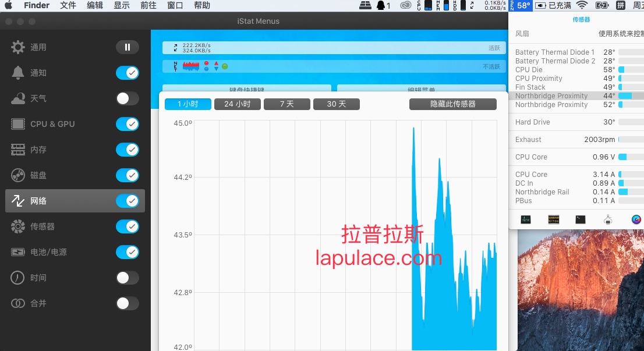Select the Exhaust 2003rpm fan row
This screenshot has width=644, height=351.
tap(576, 140)
